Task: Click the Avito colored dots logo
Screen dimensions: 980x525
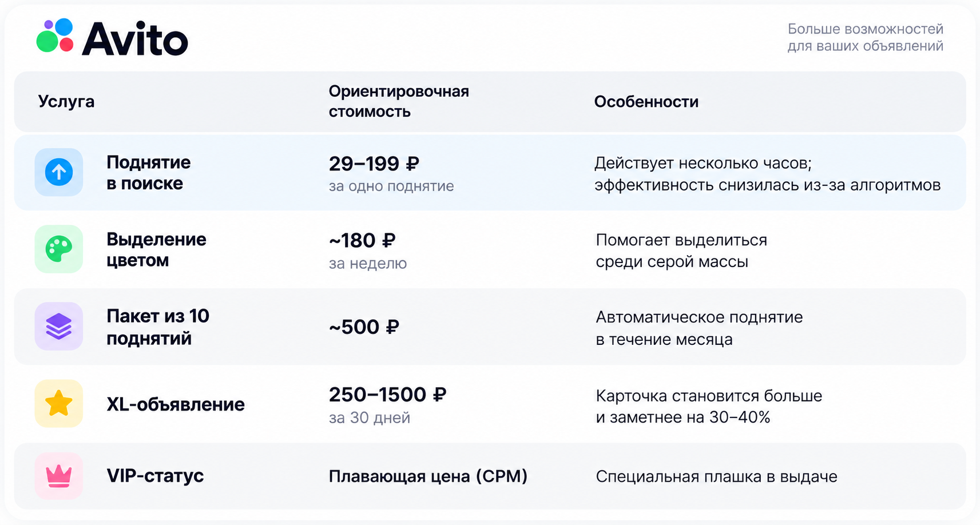Action: point(55,35)
